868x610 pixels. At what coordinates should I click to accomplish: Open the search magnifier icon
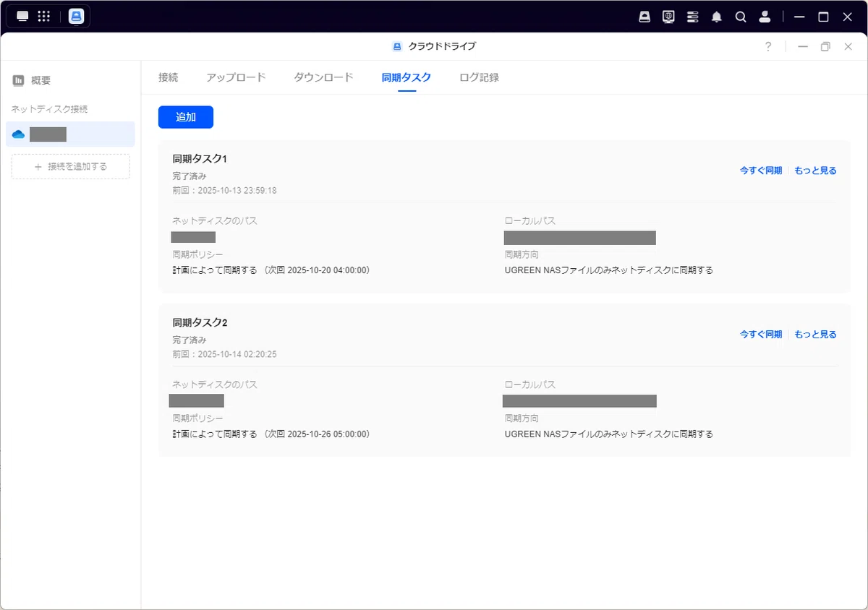pyautogui.click(x=741, y=17)
